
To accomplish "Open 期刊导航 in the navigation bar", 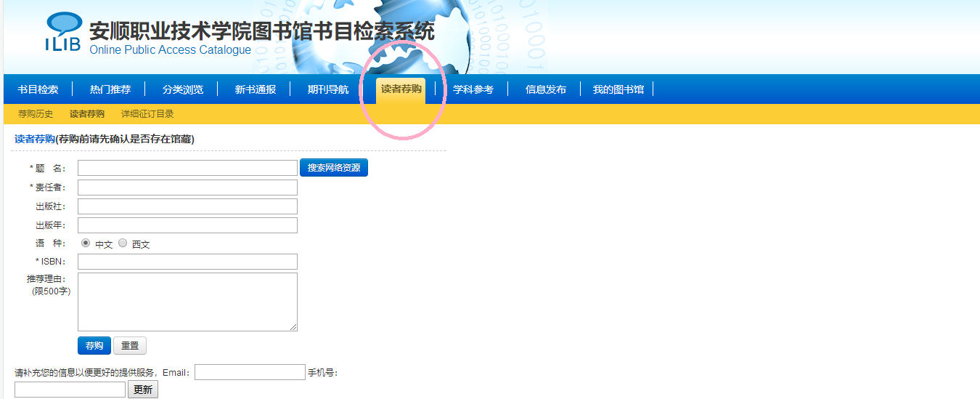I will 328,89.
